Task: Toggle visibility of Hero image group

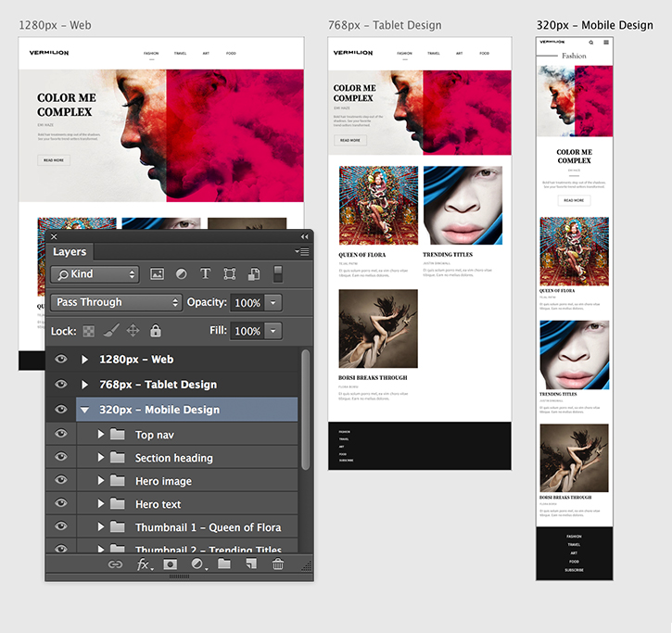Action: coord(61,479)
